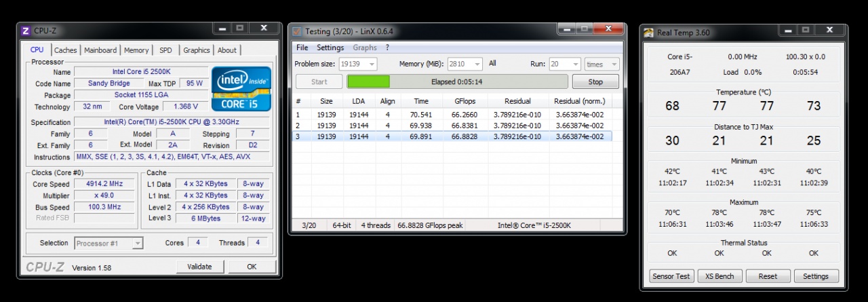Maximize the LinX window
868x302 pixels.
pyautogui.click(x=584, y=29)
